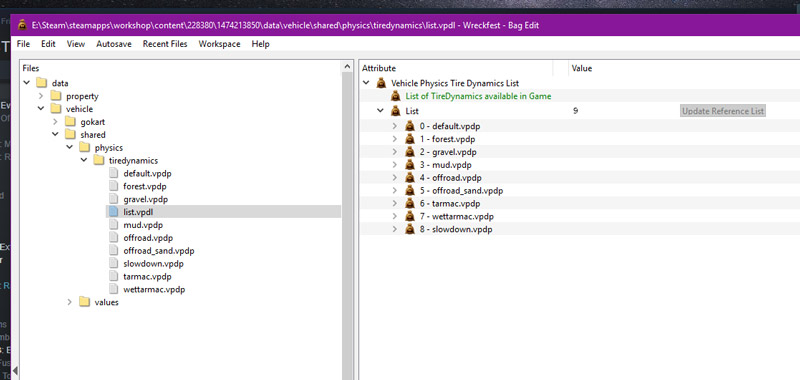
Task: Click the property folder icon
Action: [x=56, y=96]
